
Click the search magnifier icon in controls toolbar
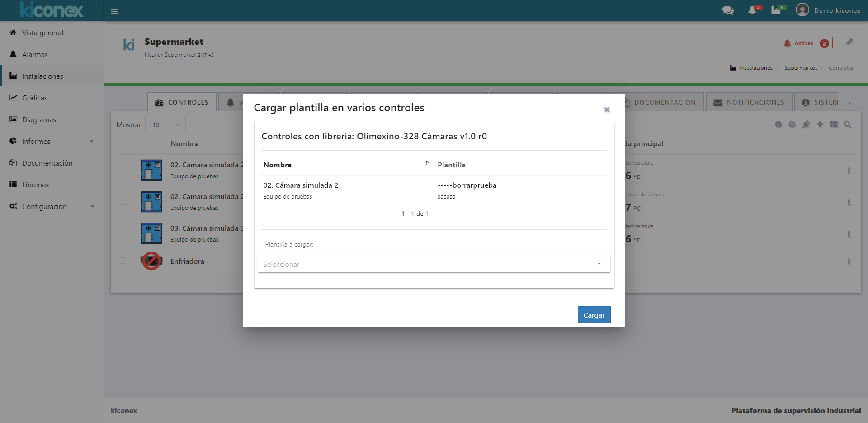pyautogui.click(x=848, y=124)
